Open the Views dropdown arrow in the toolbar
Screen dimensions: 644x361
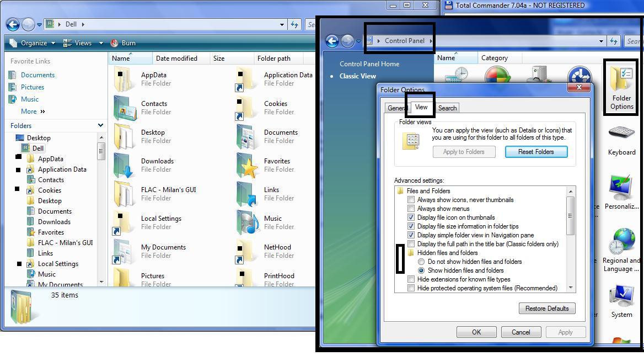coord(101,43)
